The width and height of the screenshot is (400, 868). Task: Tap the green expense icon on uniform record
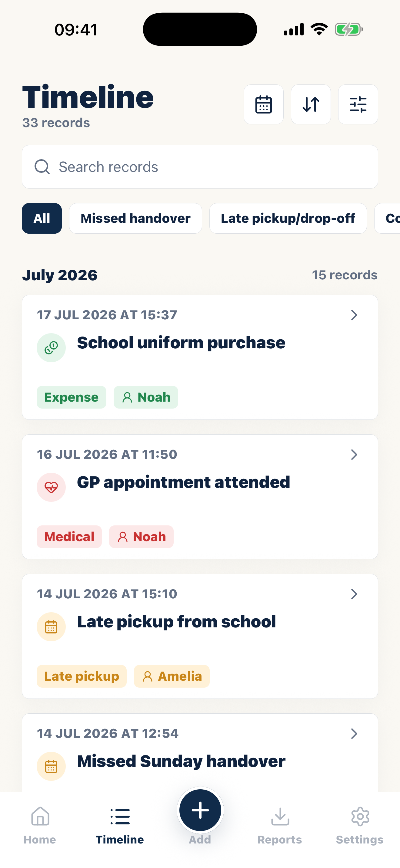[x=51, y=348]
